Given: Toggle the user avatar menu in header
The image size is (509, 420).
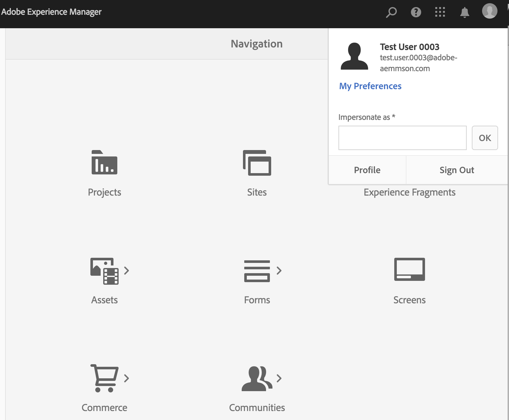Looking at the screenshot, I should (x=489, y=11).
